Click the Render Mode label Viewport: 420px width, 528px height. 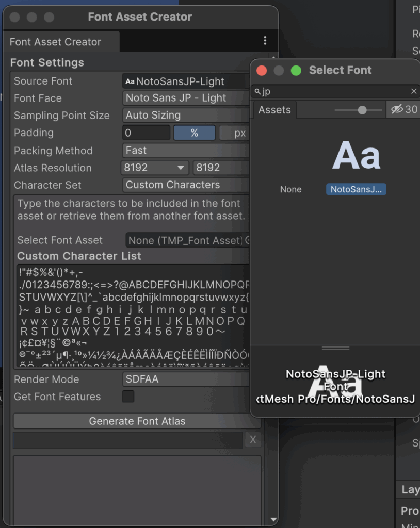[x=46, y=379]
